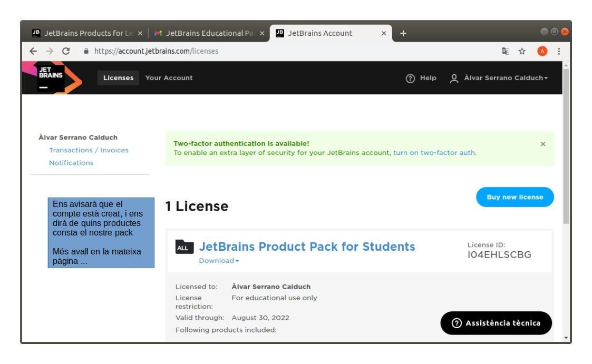View site security via the padlock icon
This screenshot has width=592, height=364.
[86, 51]
